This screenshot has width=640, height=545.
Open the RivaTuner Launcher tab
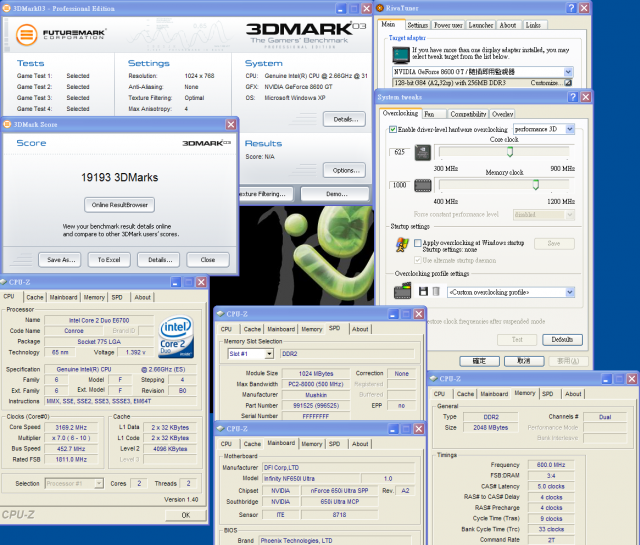point(480,25)
